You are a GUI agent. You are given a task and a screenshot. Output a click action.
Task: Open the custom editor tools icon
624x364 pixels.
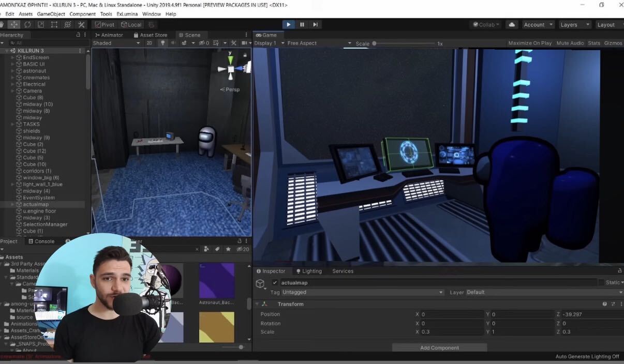click(81, 24)
